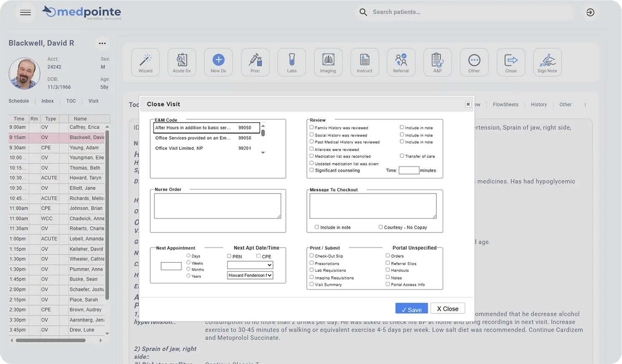Open the A&P tool

click(437, 62)
